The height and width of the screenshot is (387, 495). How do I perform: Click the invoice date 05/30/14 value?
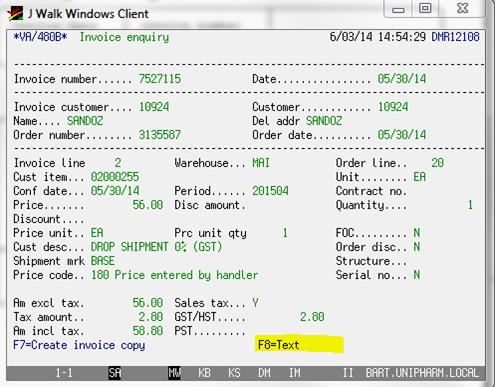[x=402, y=79]
